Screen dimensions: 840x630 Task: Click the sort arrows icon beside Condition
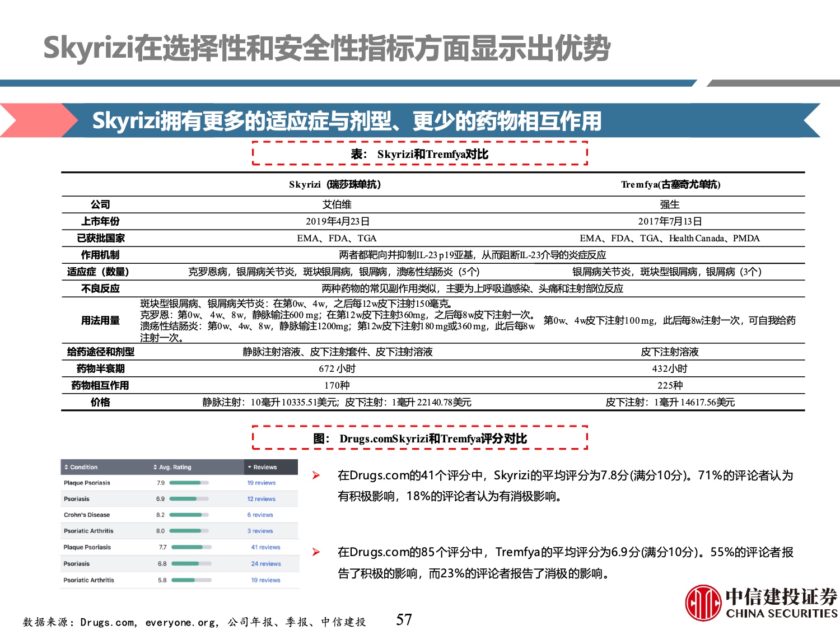(x=67, y=467)
